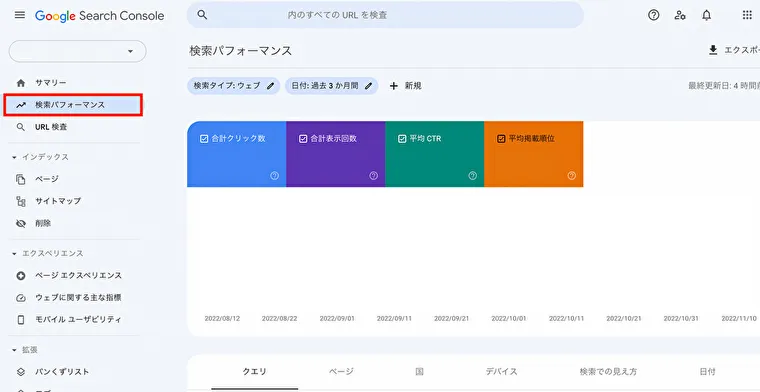The image size is (760, 392).
Task: Collapse the 拡張 section
Action: 14,350
